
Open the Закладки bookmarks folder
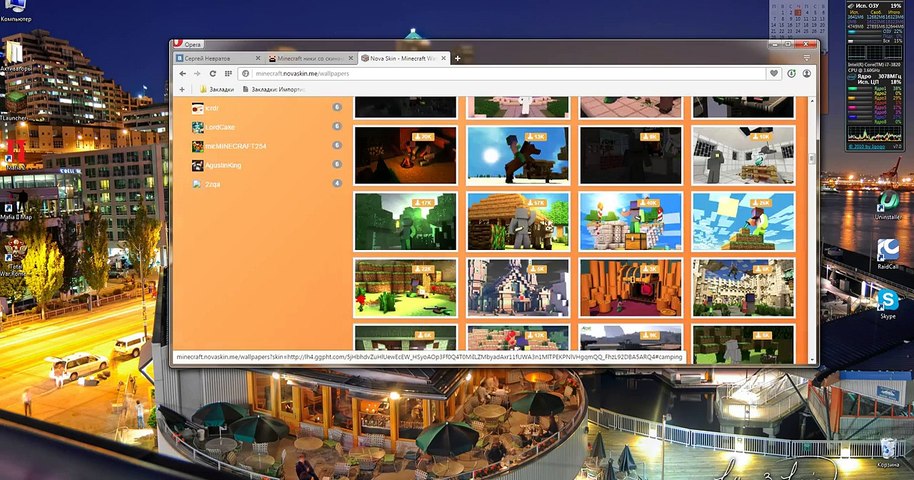pyautogui.click(x=216, y=89)
